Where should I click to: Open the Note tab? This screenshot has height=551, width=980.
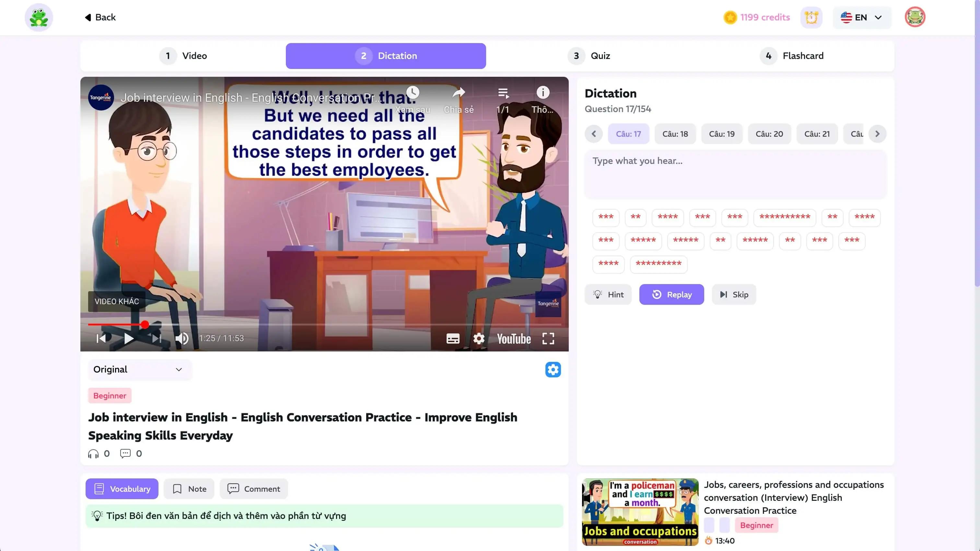click(x=189, y=489)
